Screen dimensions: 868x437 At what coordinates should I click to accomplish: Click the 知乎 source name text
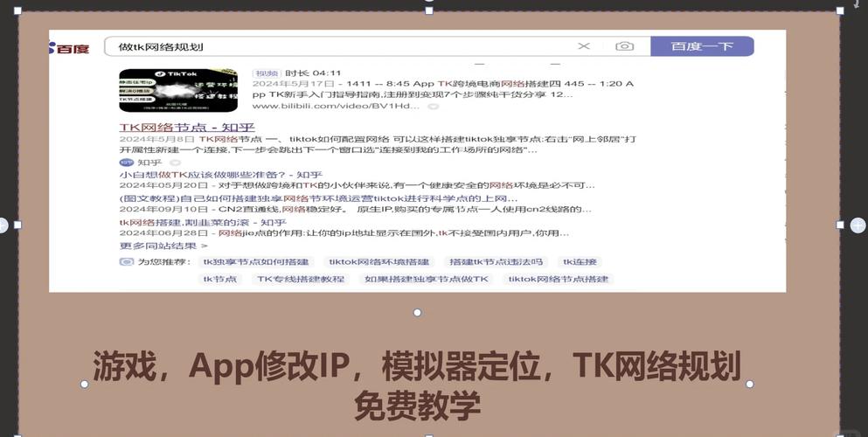(x=150, y=163)
